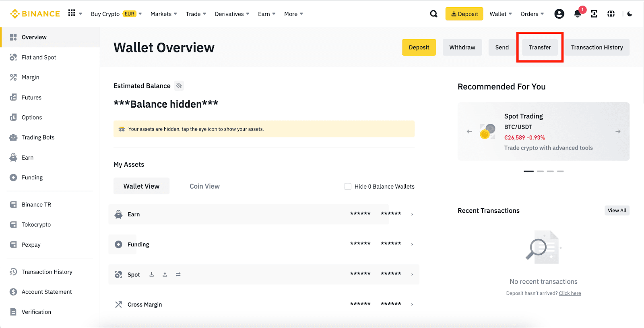Open the Wallet dropdown
The width and height of the screenshot is (644, 328).
501,14
